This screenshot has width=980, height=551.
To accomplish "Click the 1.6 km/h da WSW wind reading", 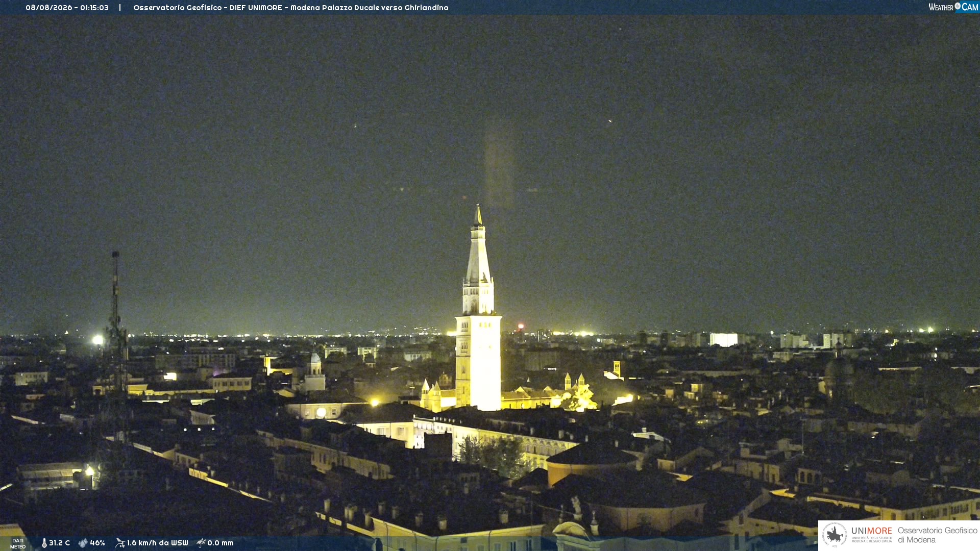I will [158, 543].
